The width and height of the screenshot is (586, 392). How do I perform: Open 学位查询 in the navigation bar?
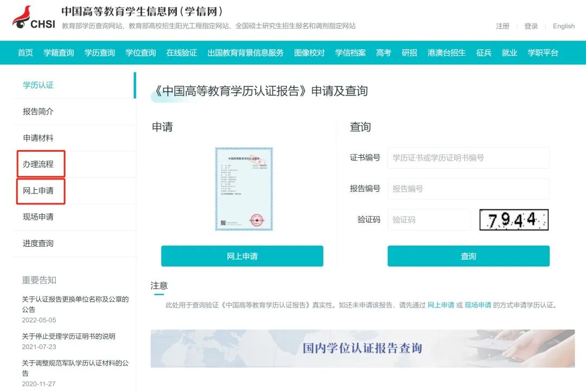click(x=141, y=53)
